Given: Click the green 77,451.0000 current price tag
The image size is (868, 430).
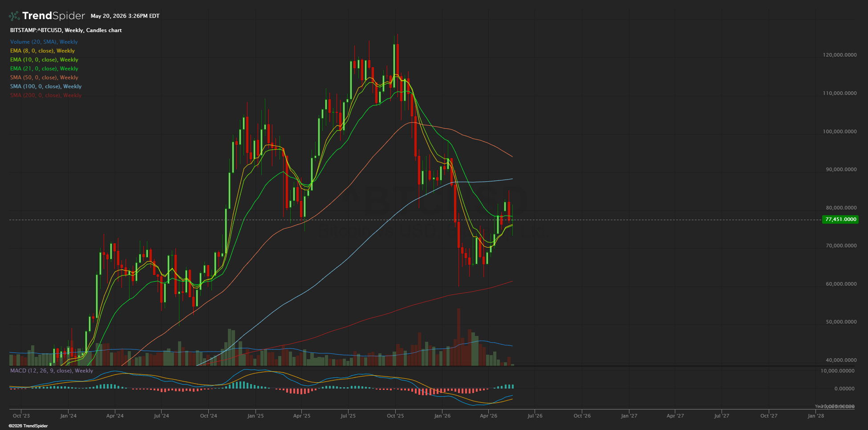Looking at the screenshot, I should (840, 219).
